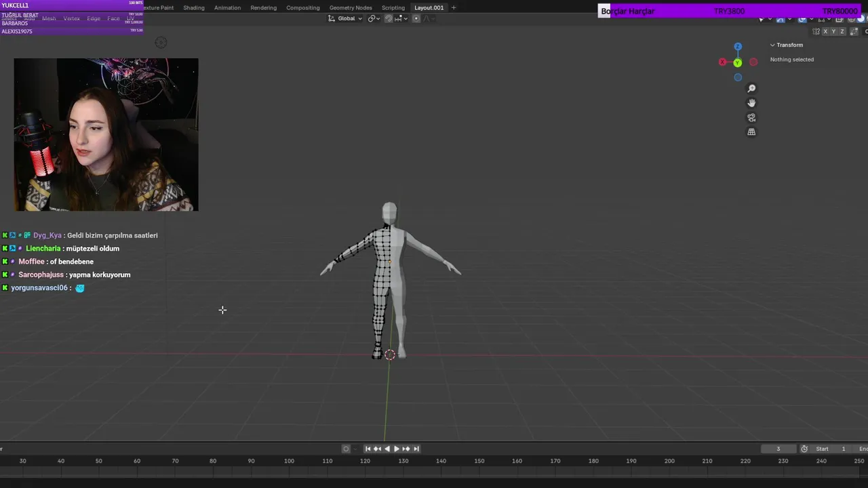
Task: Jump to timeline end frame
Action: click(416, 449)
